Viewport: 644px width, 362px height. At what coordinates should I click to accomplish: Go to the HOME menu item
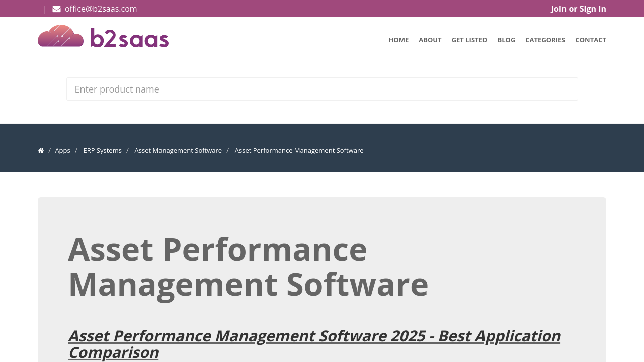pyautogui.click(x=398, y=40)
